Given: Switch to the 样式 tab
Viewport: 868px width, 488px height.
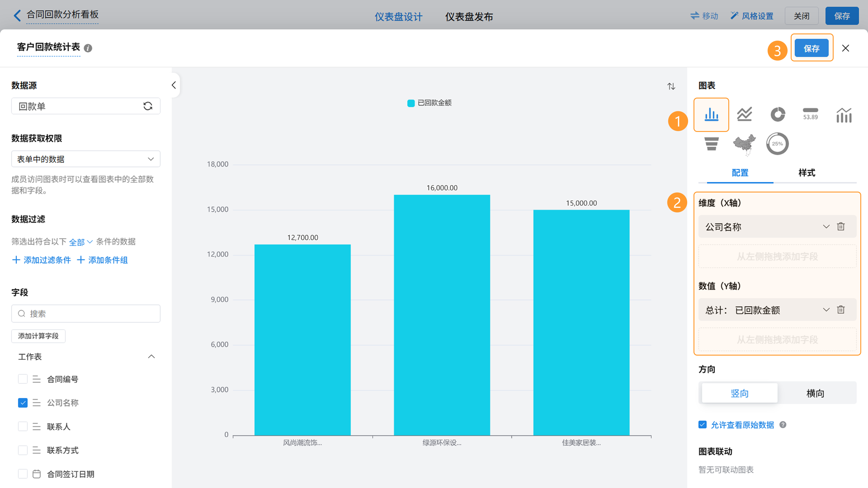Looking at the screenshot, I should [806, 173].
